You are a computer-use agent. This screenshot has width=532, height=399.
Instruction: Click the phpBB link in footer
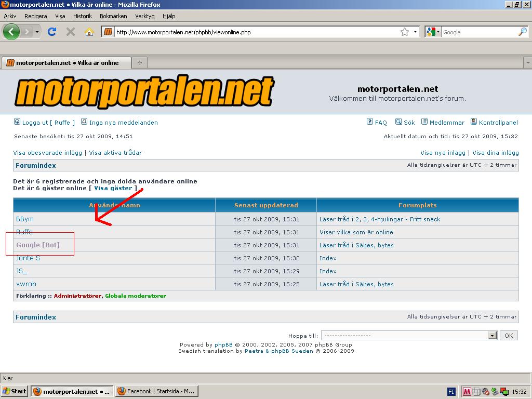click(x=223, y=345)
